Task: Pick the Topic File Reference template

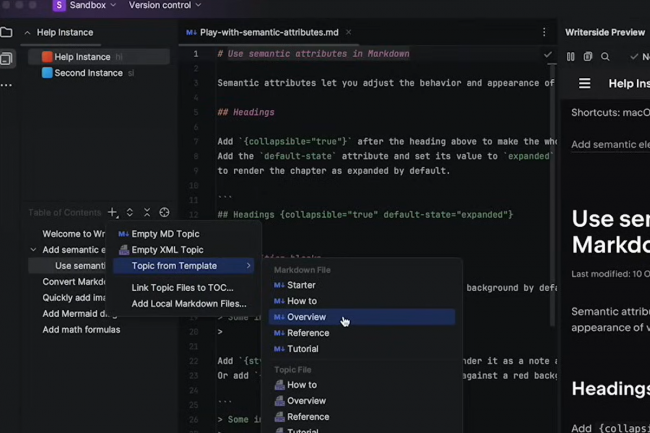Action: tap(362, 417)
